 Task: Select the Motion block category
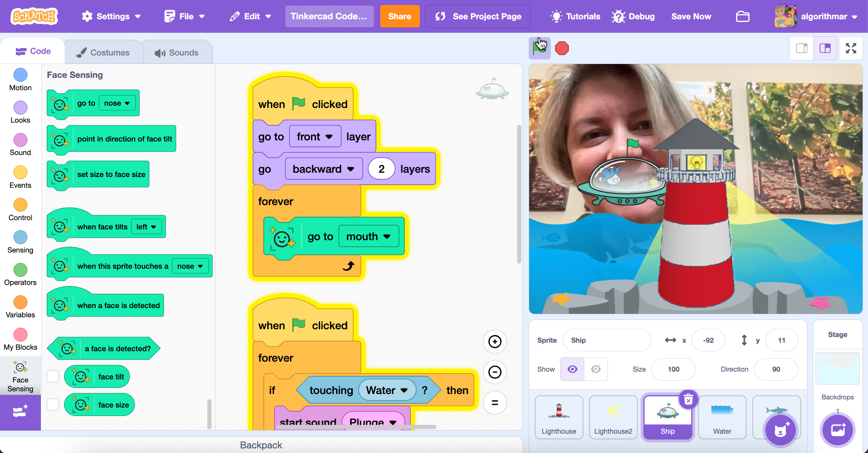20,80
